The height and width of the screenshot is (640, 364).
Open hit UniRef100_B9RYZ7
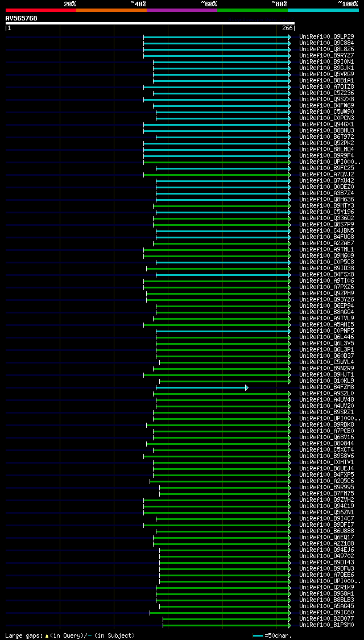click(x=326, y=56)
